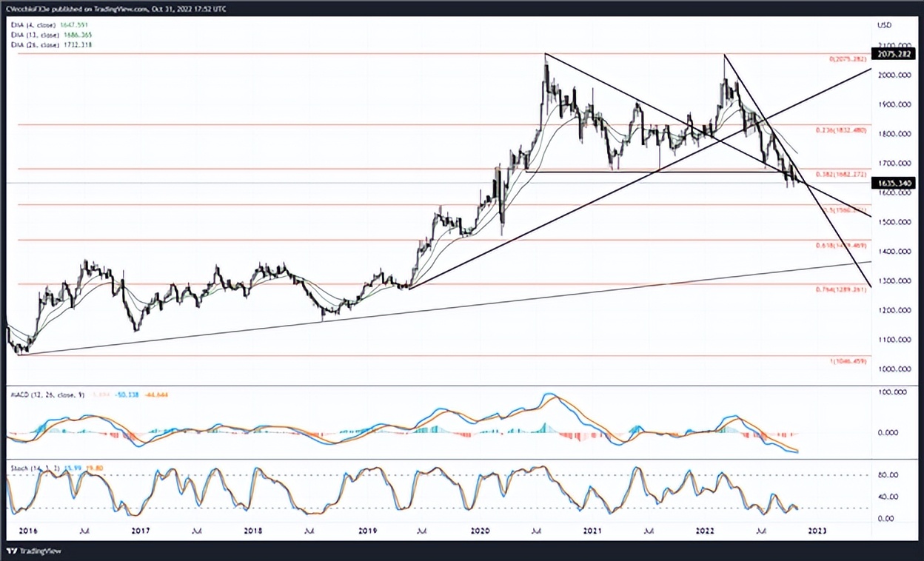Click the Stoch 80.00 scale value
Screen dimensions: 924x561
tap(888, 475)
